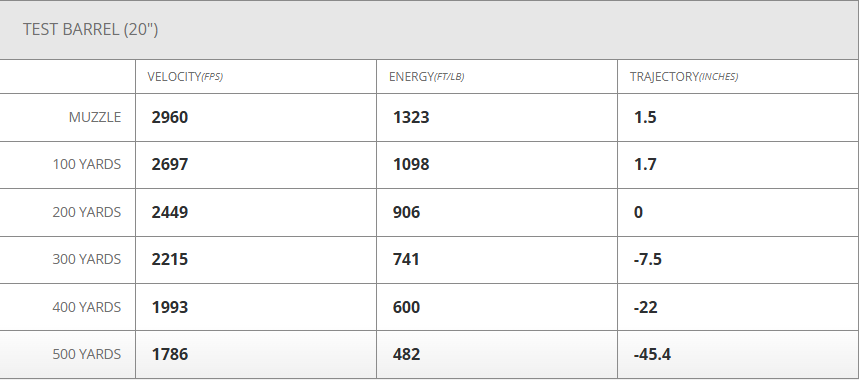Select the TRAJECTORY (INCHES) column header
The width and height of the screenshot is (859, 380).
pyautogui.click(x=684, y=77)
